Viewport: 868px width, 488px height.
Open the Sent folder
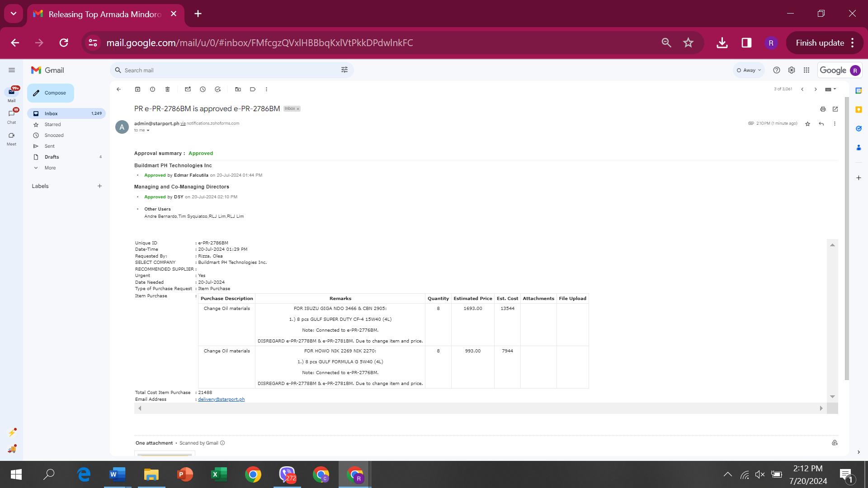click(x=49, y=146)
